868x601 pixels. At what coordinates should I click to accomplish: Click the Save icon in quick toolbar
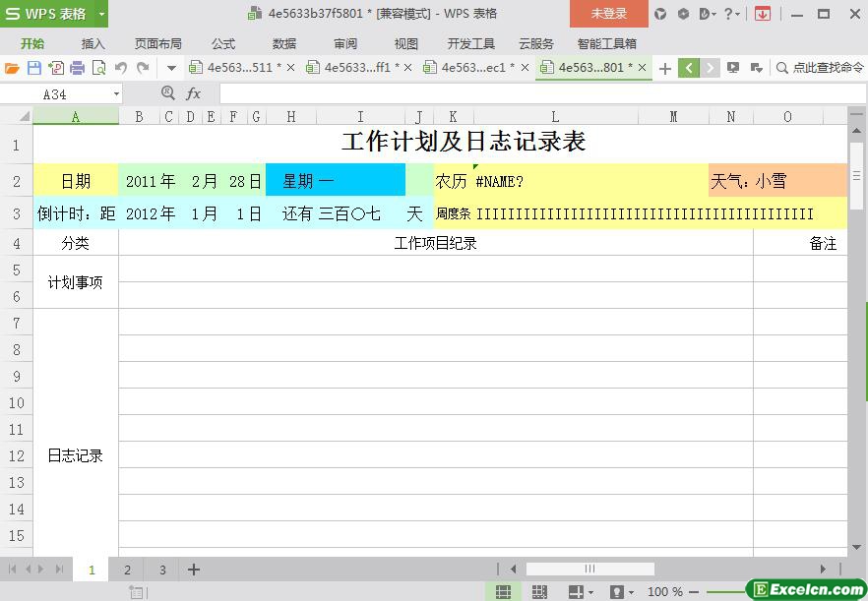(34, 68)
